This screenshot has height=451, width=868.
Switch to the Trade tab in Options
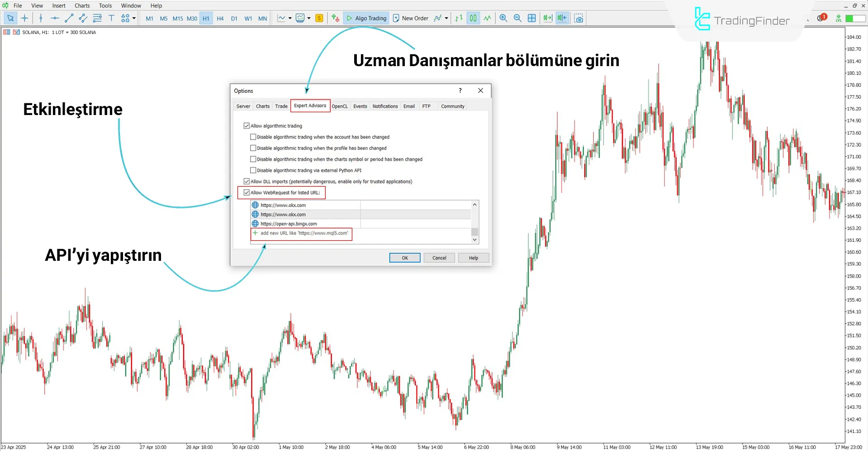click(x=281, y=106)
